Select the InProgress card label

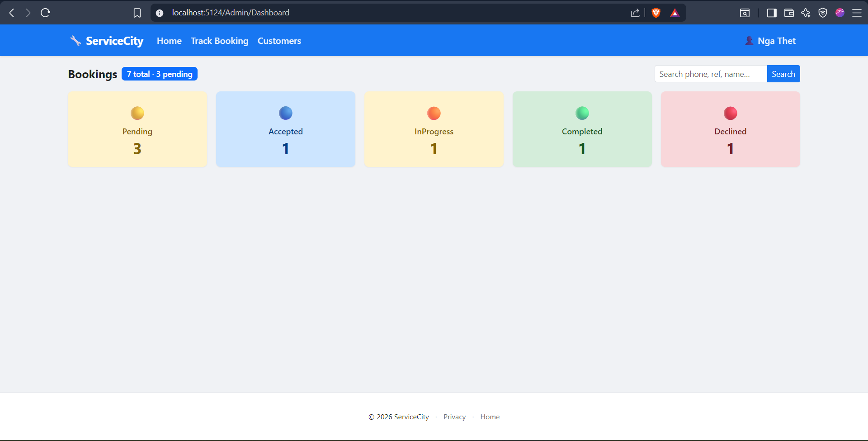coord(434,132)
